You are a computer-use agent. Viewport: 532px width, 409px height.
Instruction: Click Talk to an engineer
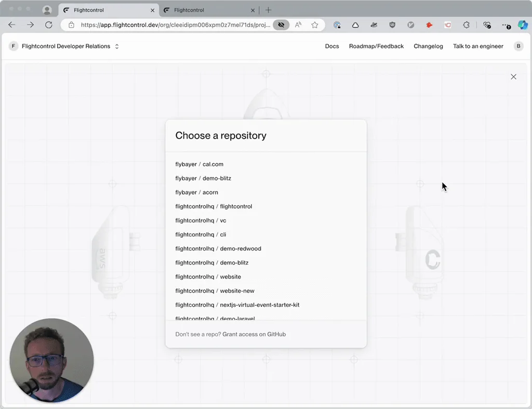point(478,46)
